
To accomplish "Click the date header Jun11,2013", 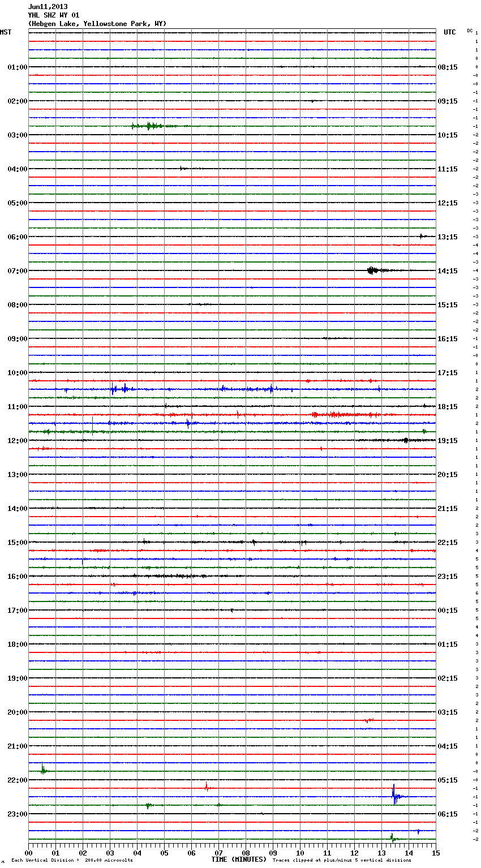I will tap(48, 7).
